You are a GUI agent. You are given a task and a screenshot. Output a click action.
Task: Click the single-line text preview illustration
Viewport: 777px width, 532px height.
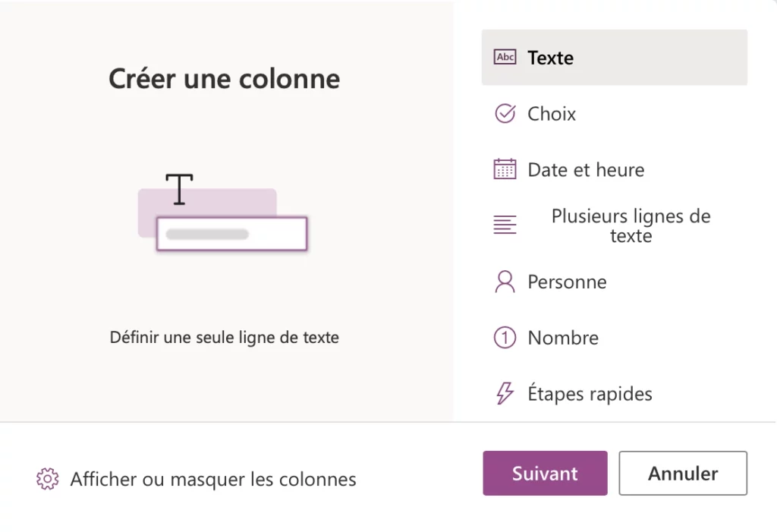point(224,216)
